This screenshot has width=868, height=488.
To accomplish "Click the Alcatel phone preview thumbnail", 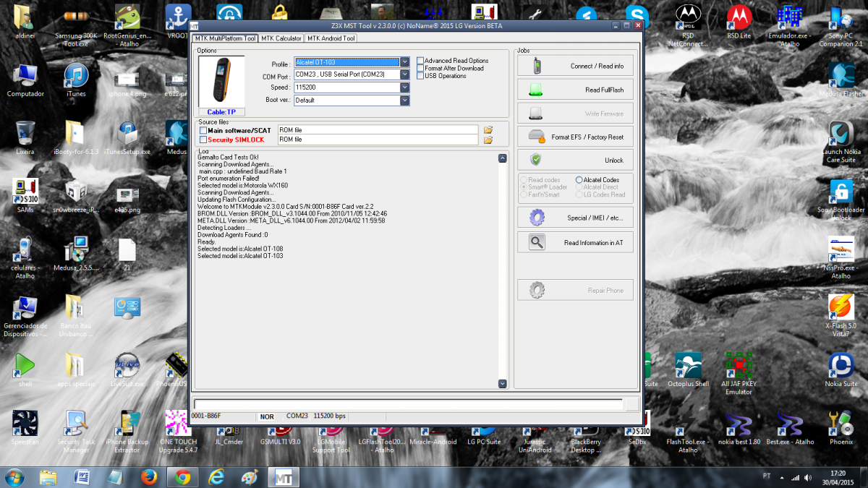I will pyautogui.click(x=221, y=82).
